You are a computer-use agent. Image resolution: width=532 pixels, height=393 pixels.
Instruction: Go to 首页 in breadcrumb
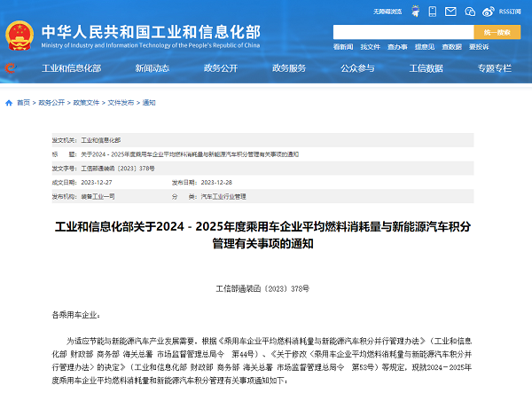coord(23,103)
